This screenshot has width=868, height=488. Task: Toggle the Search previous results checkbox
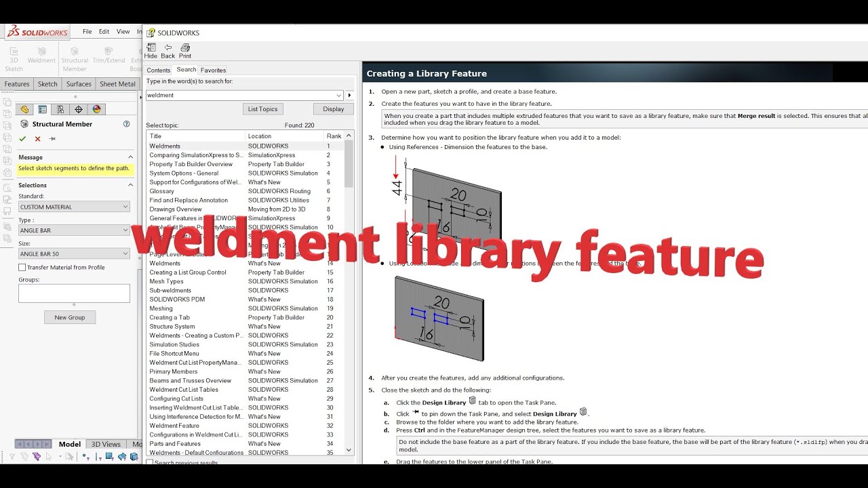[150, 463]
